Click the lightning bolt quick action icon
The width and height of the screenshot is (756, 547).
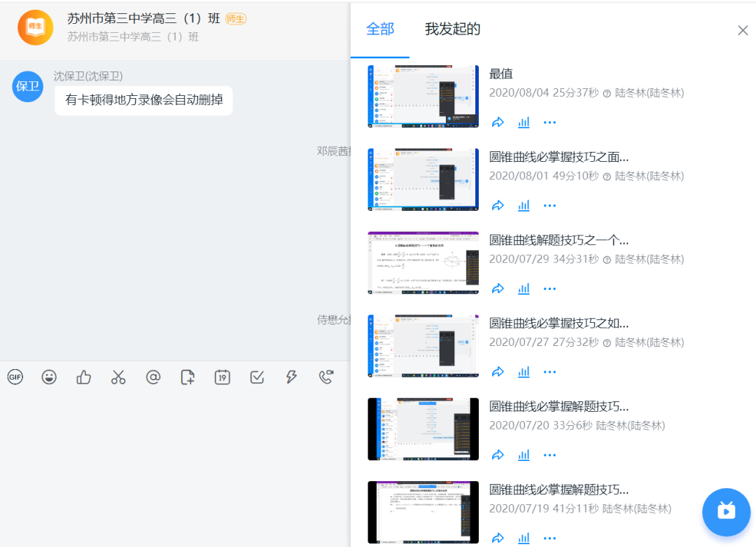(x=291, y=377)
